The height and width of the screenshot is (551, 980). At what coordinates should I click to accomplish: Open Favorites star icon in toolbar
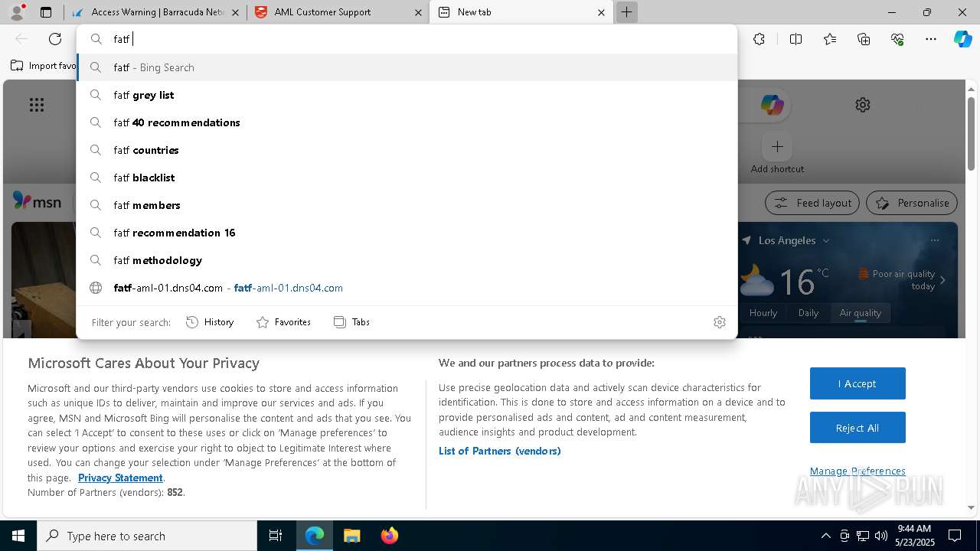tap(830, 39)
